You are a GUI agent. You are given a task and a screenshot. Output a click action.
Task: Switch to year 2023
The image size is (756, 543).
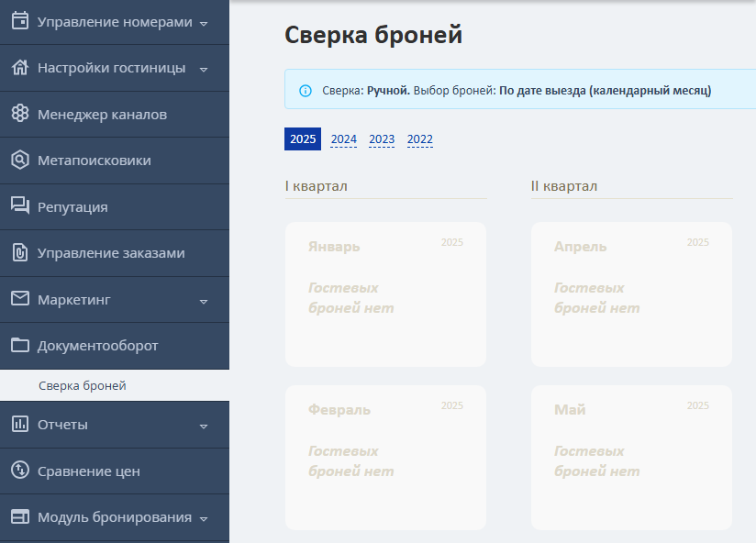[x=382, y=139]
